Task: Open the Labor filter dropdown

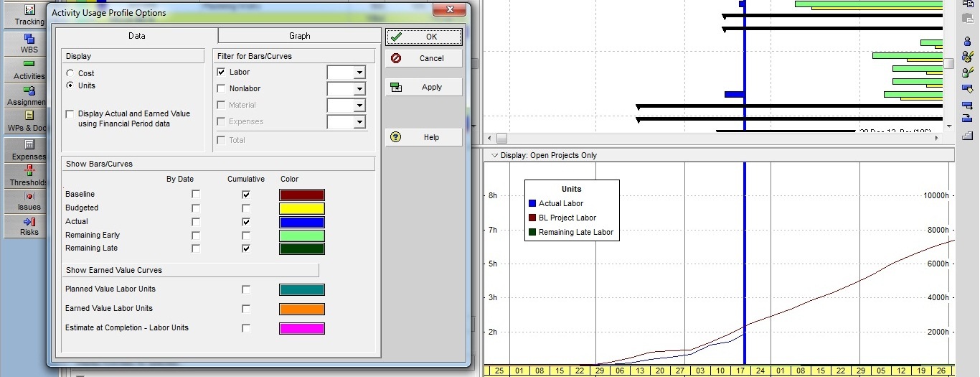Action: click(359, 73)
